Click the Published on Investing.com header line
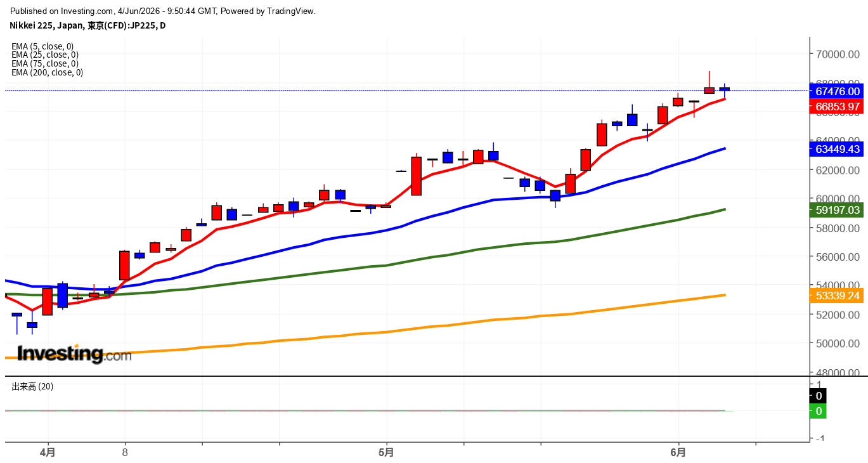This screenshot has height=463, width=868. coord(163,11)
